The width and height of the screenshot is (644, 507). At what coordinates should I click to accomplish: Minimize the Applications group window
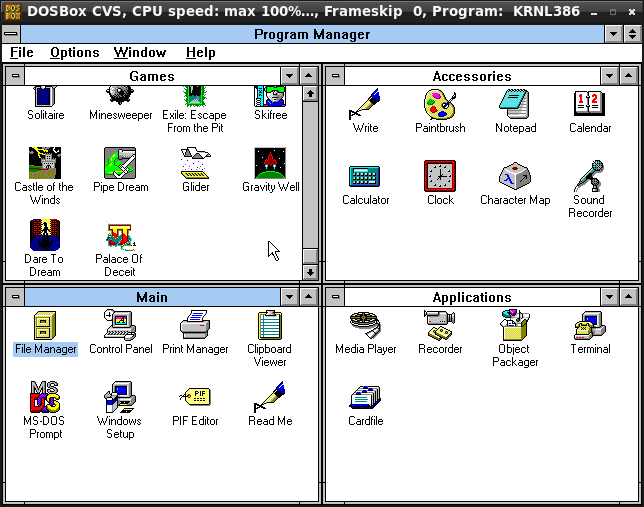[x=610, y=297]
